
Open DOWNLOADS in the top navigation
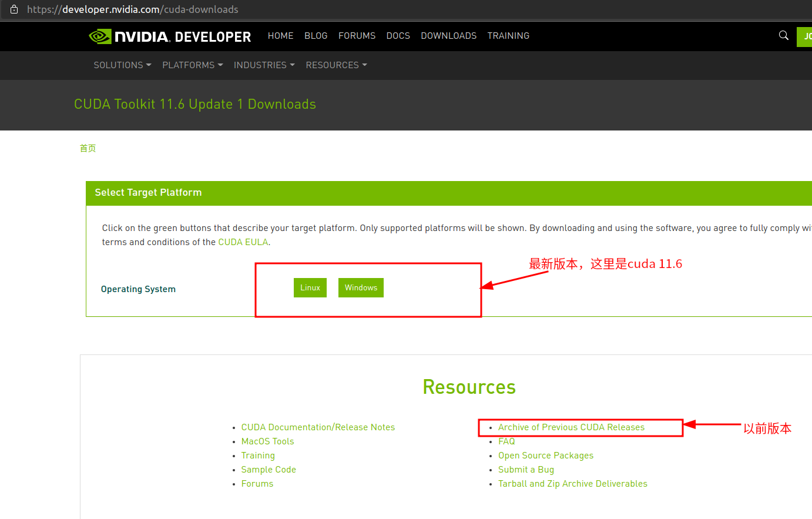pyautogui.click(x=449, y=36)
